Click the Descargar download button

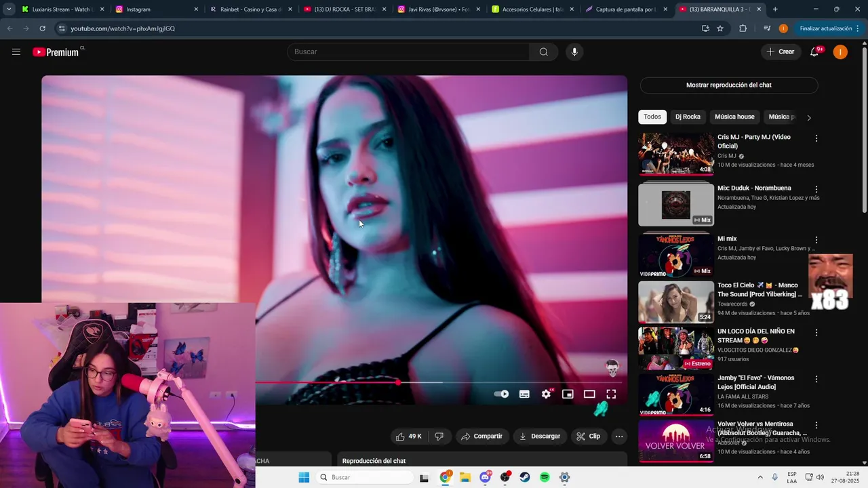(540, 436)
